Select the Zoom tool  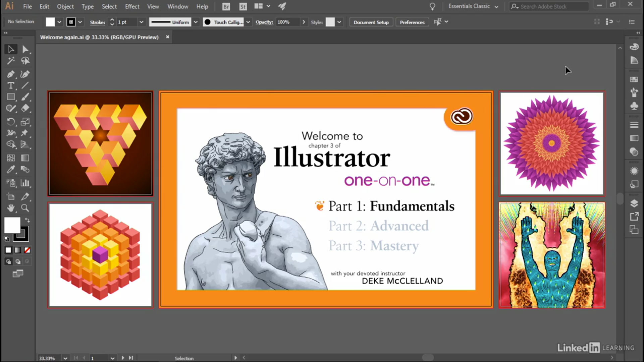[x=25, y=208]
